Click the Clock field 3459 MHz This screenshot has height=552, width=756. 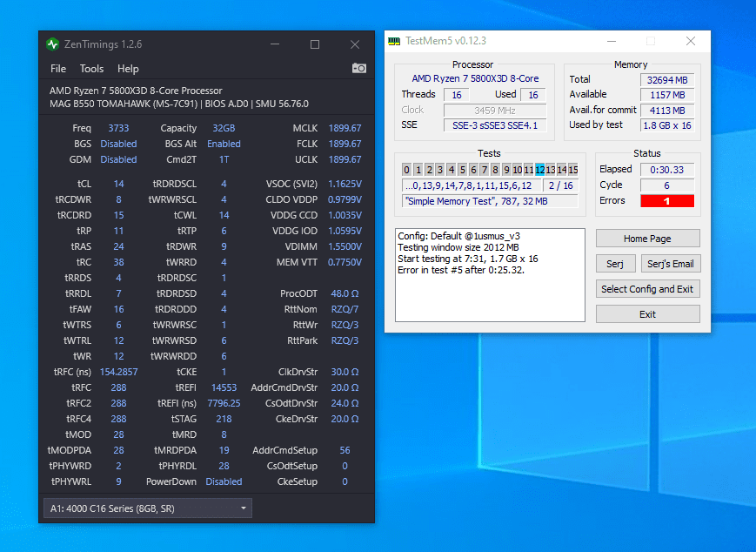495,111
